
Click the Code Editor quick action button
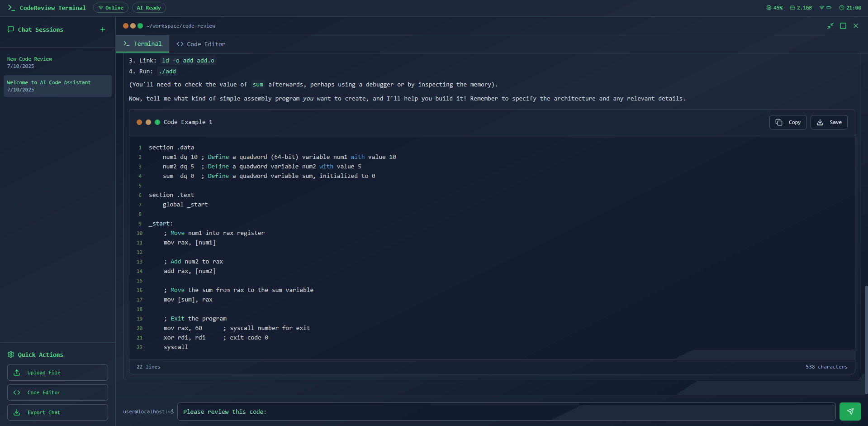[x=57, y=392]
